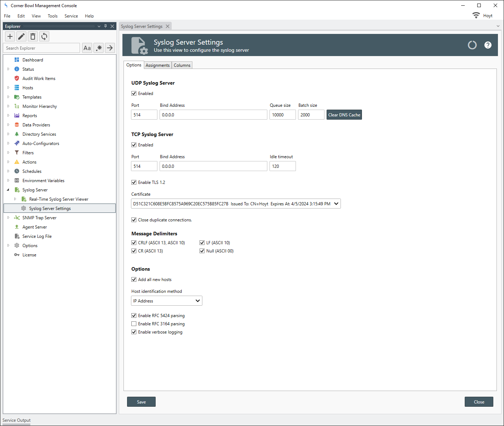Disable the Add all new hosts checkbox
The height and width of the screenshot is (426, 504).
click(134, 280)
